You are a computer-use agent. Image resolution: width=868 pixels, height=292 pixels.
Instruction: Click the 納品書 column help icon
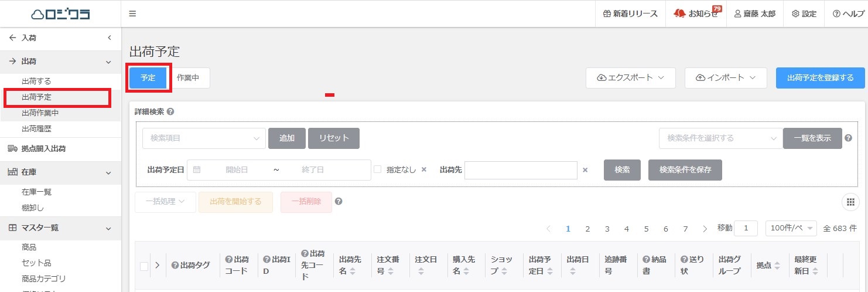point(646,259)
